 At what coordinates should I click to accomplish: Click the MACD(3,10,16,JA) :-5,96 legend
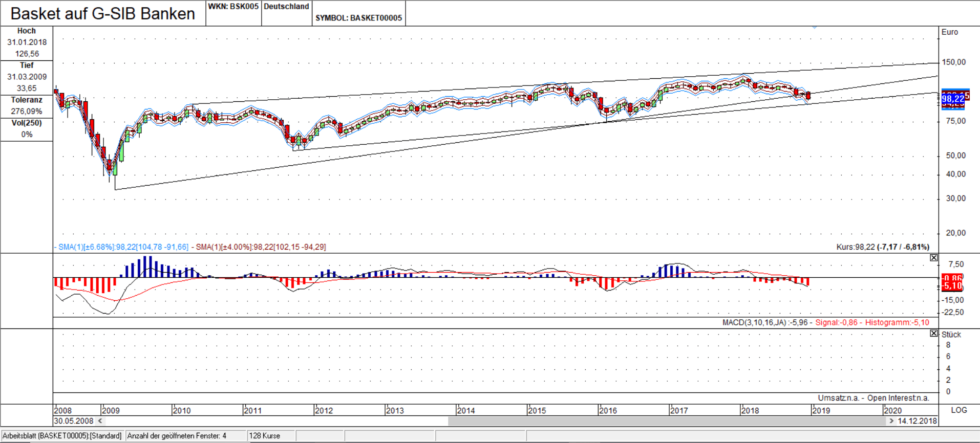pyautogui.click(x=765, y=322)
